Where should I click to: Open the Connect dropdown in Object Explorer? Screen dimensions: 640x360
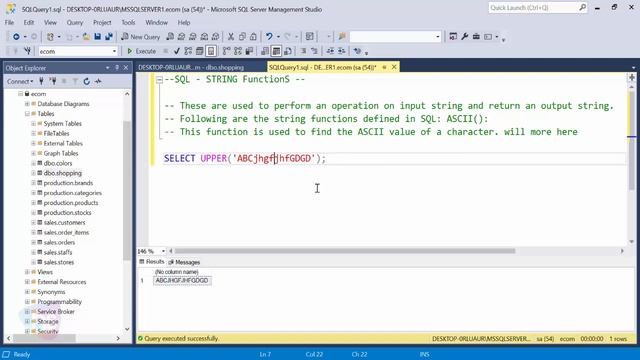point(20,81)
